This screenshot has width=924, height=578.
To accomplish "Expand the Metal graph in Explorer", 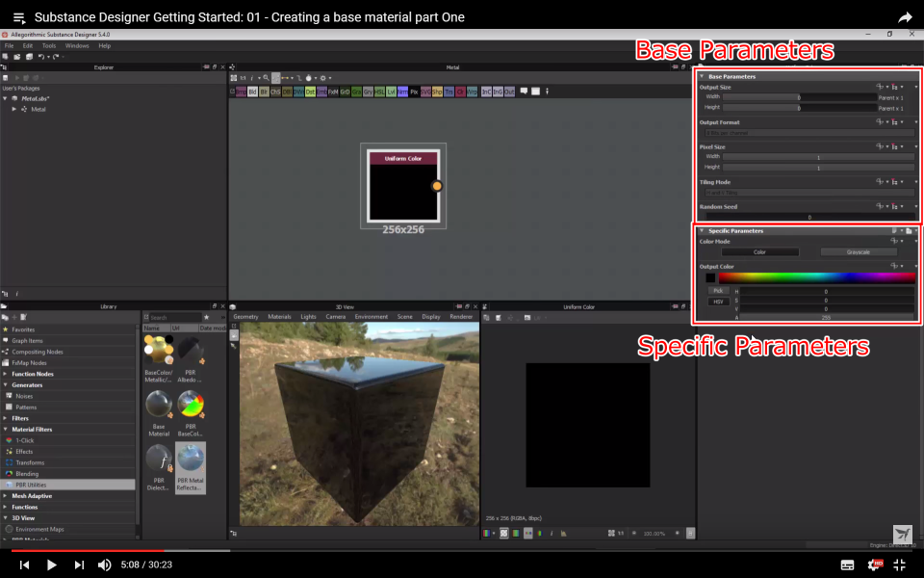I will [14, 109].
